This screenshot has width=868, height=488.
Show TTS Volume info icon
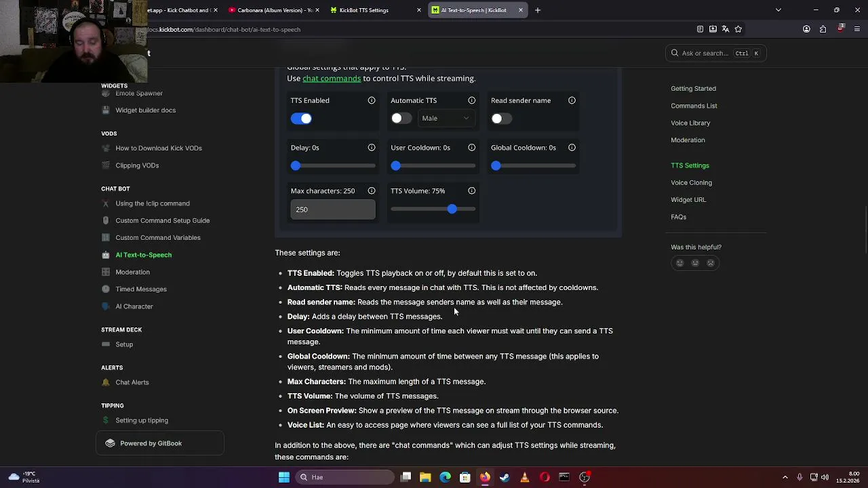[x=472, y=190]
